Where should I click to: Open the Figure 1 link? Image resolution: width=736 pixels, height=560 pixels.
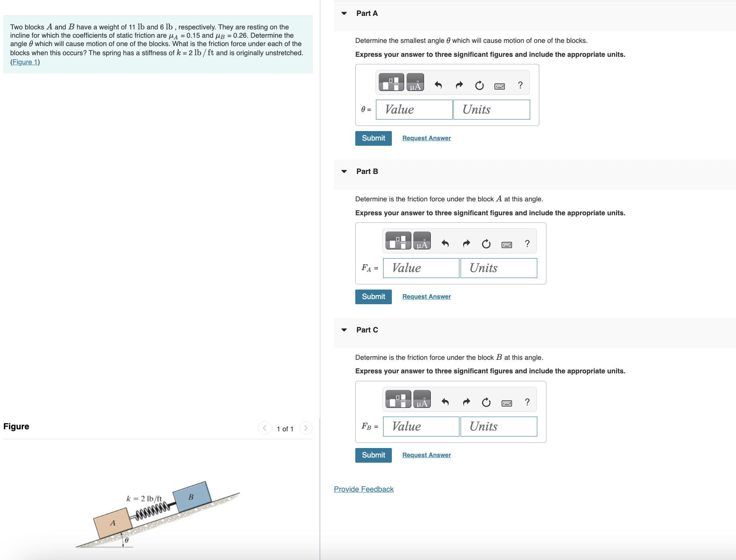click(25, 62)
